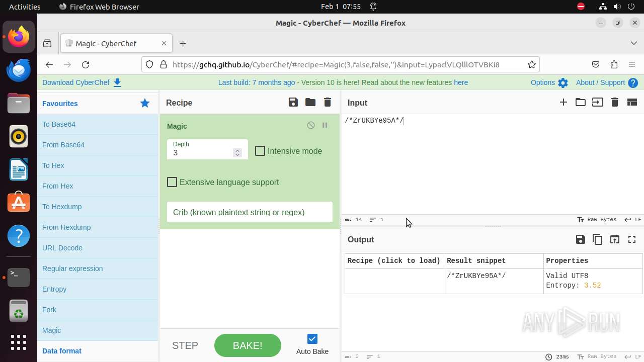Open Activities overview
This screenshot has width=644, height=362.
[25, 7]
